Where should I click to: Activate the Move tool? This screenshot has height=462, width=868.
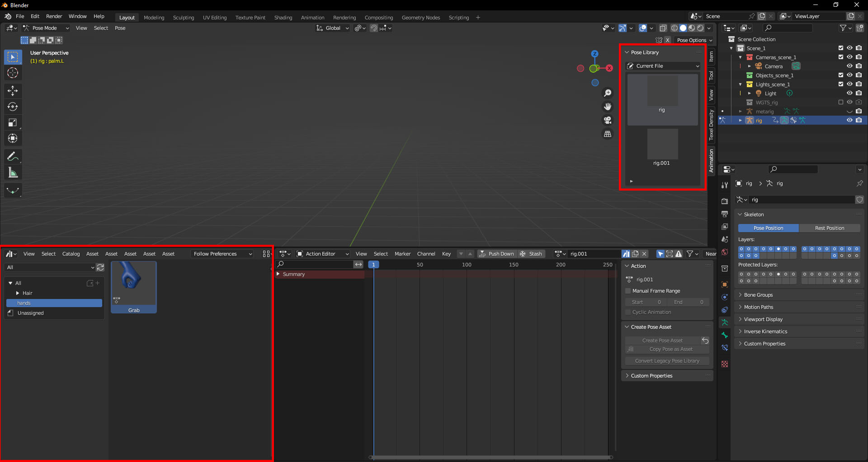point(13,91)
